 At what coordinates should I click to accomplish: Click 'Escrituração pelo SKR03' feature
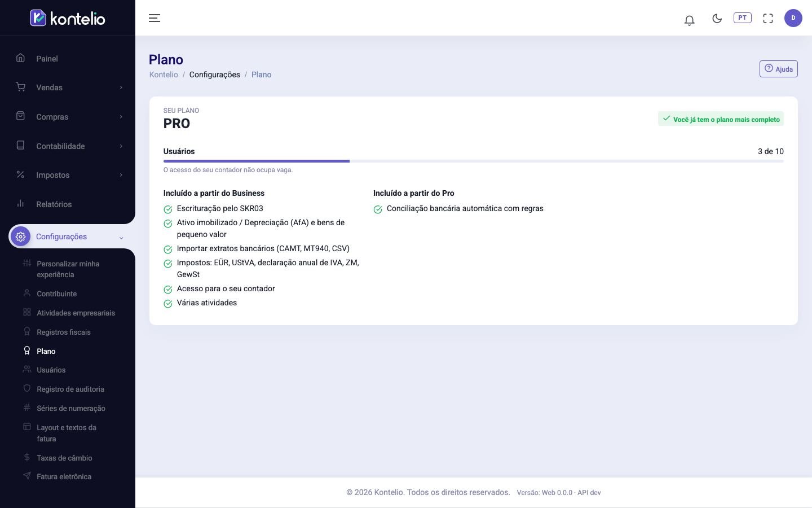[220, 208]
